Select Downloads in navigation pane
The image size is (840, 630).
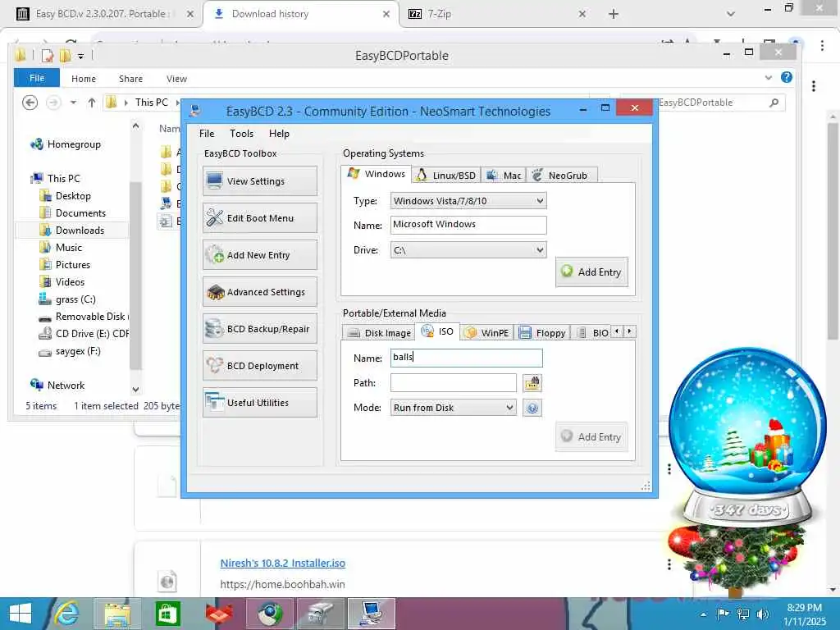click(72, 231)
